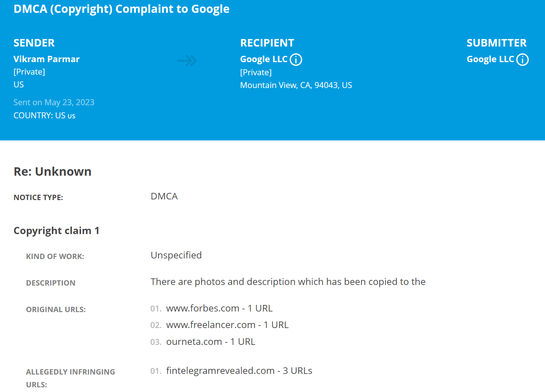The image size is (545, 392).
Task: Expand www.freelancer.com original URL entry
Action: tap(227, 325)
